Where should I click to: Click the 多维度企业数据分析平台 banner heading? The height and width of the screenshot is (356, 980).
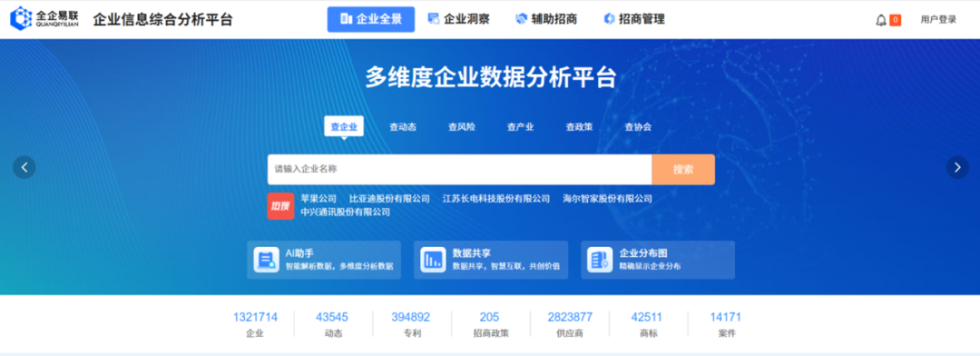[x=491, y=77]
